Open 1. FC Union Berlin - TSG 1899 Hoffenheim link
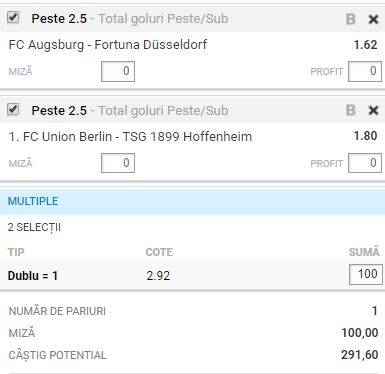385x374 pixels. tap(130, 137)
